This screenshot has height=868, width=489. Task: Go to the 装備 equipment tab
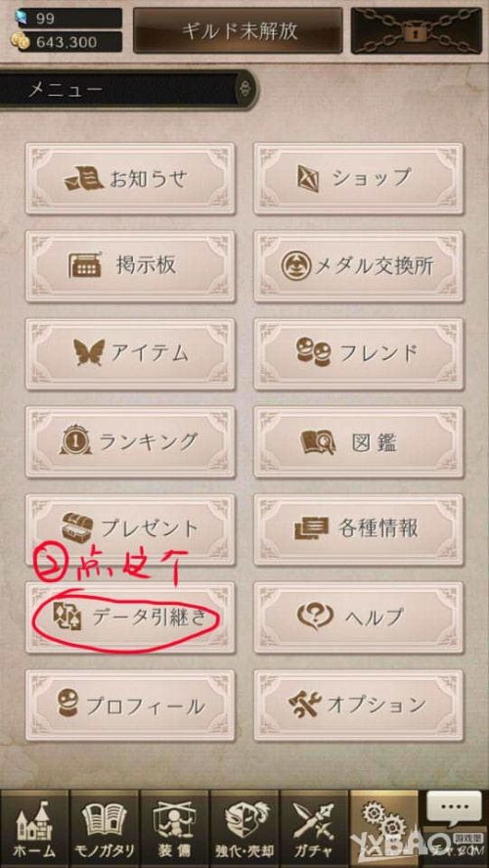click(x=174, y=829)
